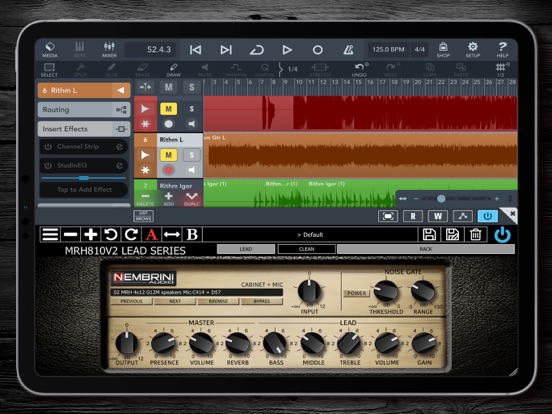
Task: Click NEXT cabinet button
Action: pos(175,301)
